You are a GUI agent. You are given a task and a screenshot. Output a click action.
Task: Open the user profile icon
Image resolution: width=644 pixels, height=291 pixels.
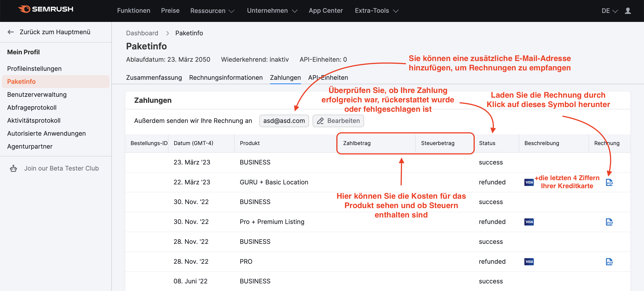628,11
